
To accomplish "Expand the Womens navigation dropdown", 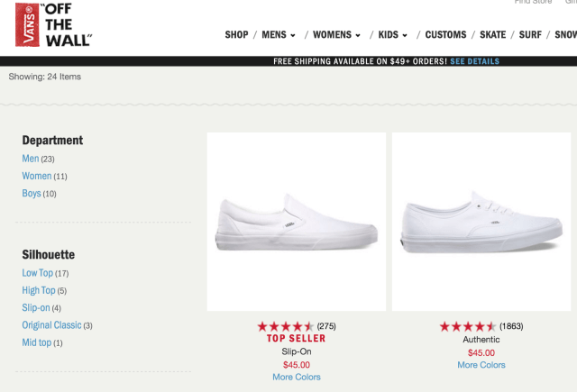I will pos(336,35).
